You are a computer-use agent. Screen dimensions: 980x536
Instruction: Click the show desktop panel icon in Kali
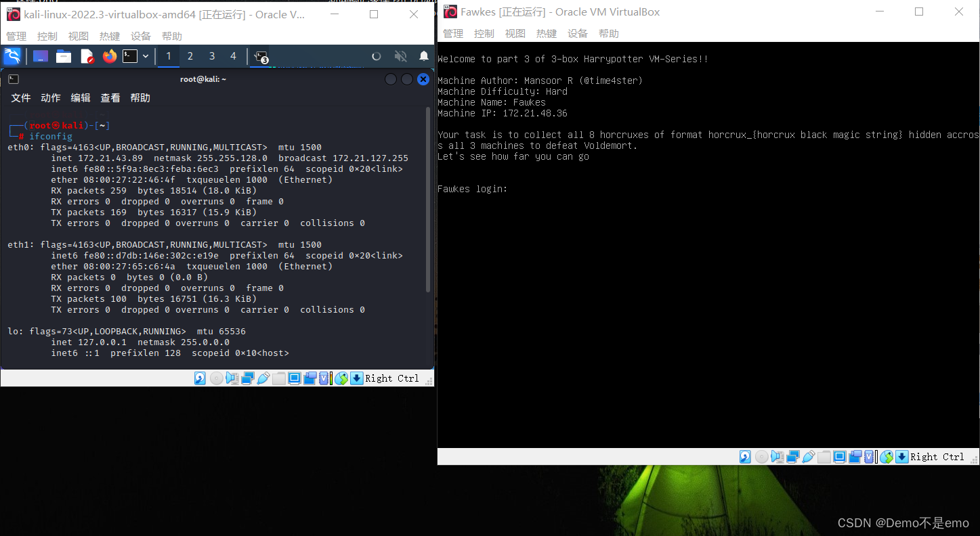[x=41, y=56]
